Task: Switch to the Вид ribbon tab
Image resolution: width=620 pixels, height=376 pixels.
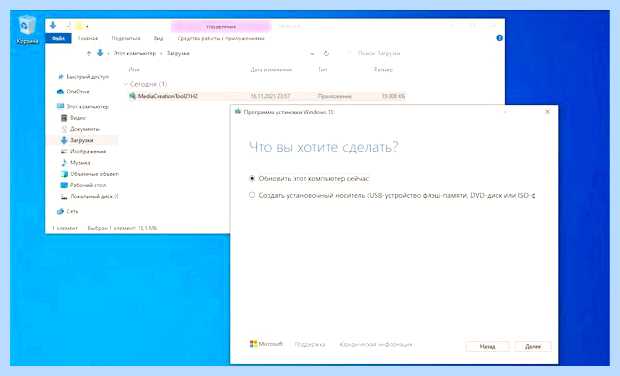Action: pyautogui.click(x=159, y=38)
